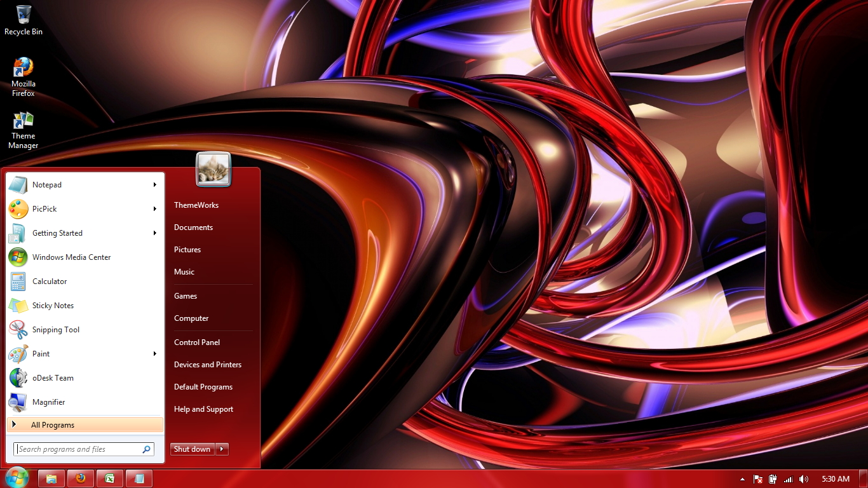
Task: Open Excel from the taskbar
Action: (110, 478)
